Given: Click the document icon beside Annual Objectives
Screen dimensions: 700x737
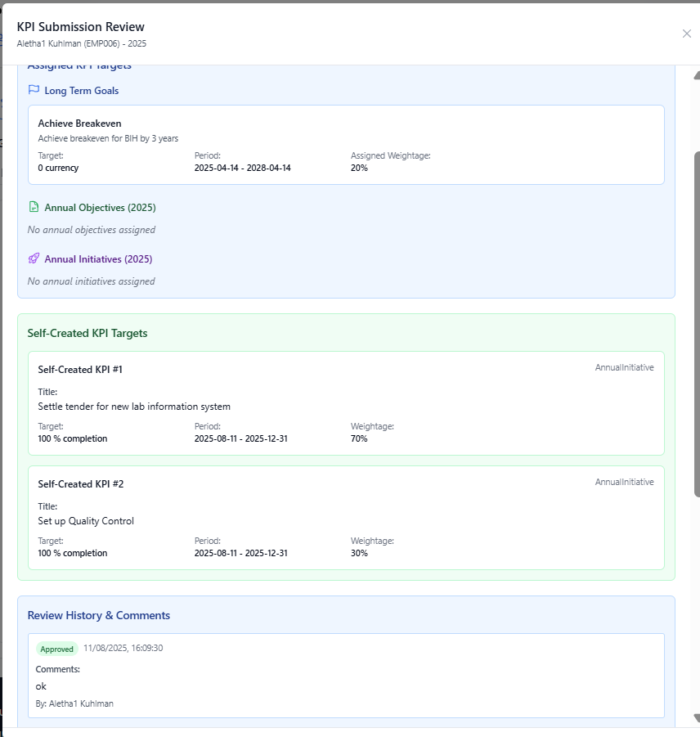Looking at the screenshot, I should click(x=34, y=208).
